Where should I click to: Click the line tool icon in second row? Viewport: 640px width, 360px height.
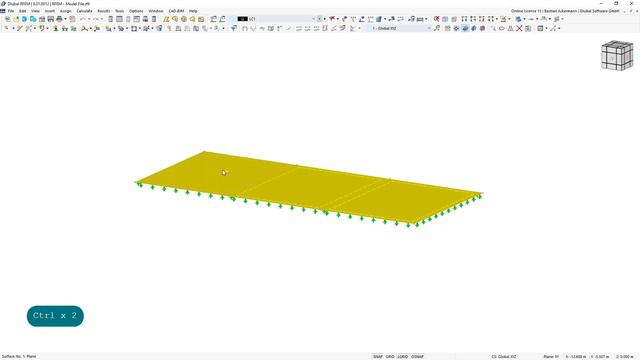(x=19, y=28)
